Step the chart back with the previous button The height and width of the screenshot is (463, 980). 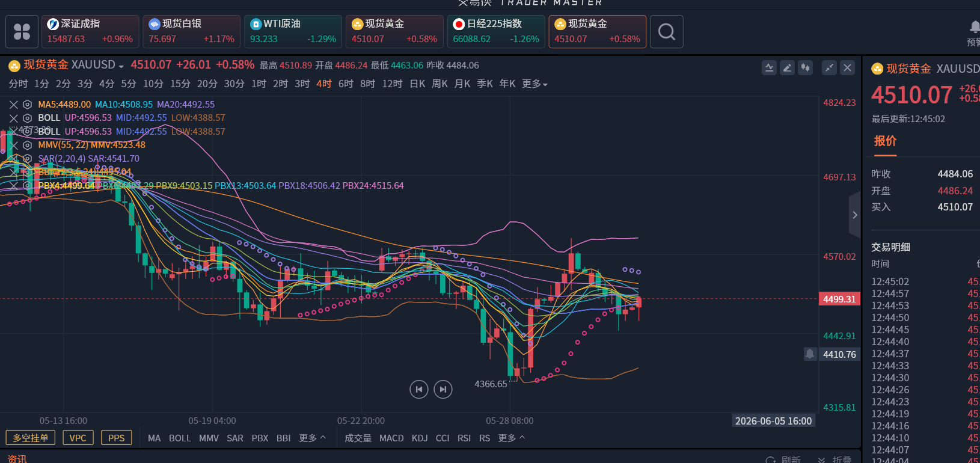point(419,390)
